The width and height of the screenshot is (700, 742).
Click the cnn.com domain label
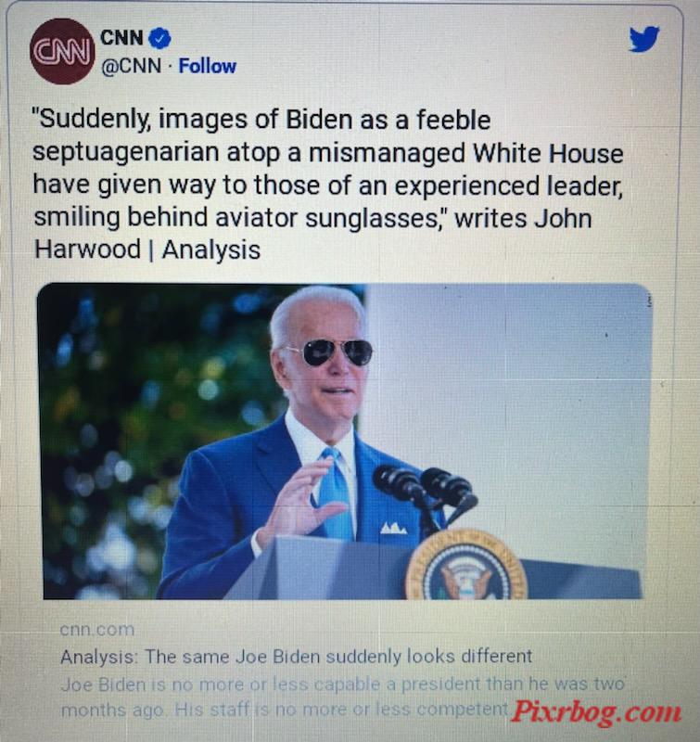(97, 630)
